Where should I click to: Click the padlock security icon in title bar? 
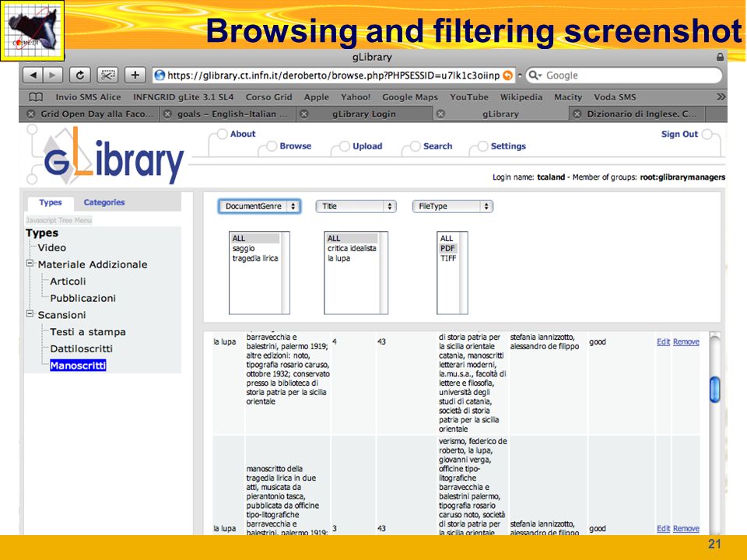720,57
